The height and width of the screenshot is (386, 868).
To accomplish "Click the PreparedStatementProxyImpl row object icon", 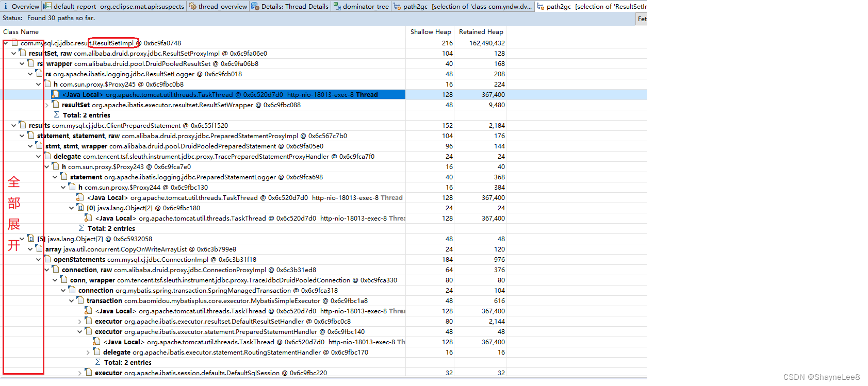I will click(x=31, y=136).
